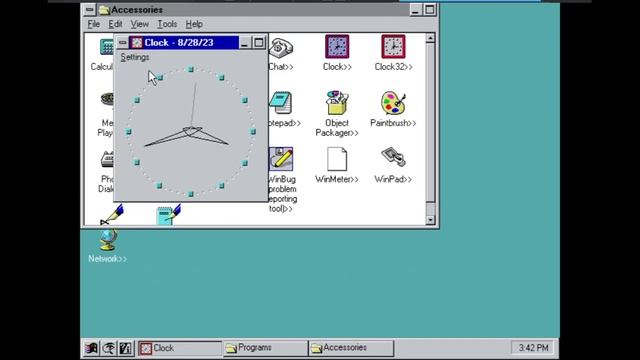The image size is (640, 360).
Task: Open the View menu in Accessories
Action: (x=139, y=24)
